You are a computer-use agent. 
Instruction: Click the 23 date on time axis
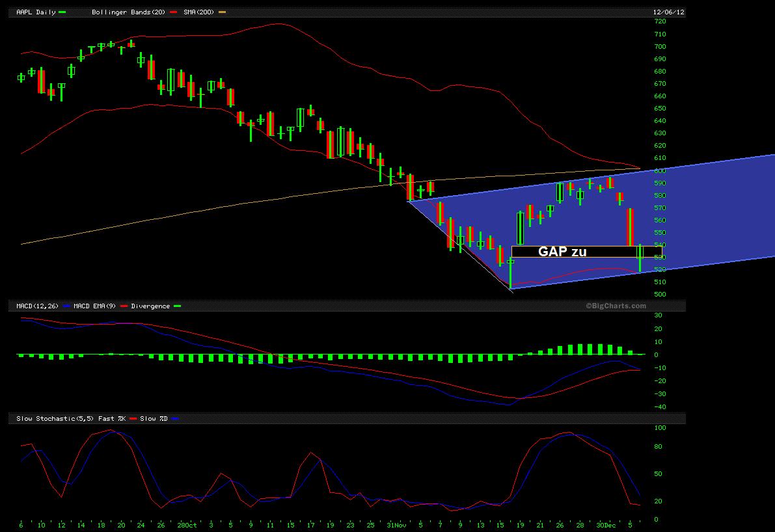coord(351,525)
